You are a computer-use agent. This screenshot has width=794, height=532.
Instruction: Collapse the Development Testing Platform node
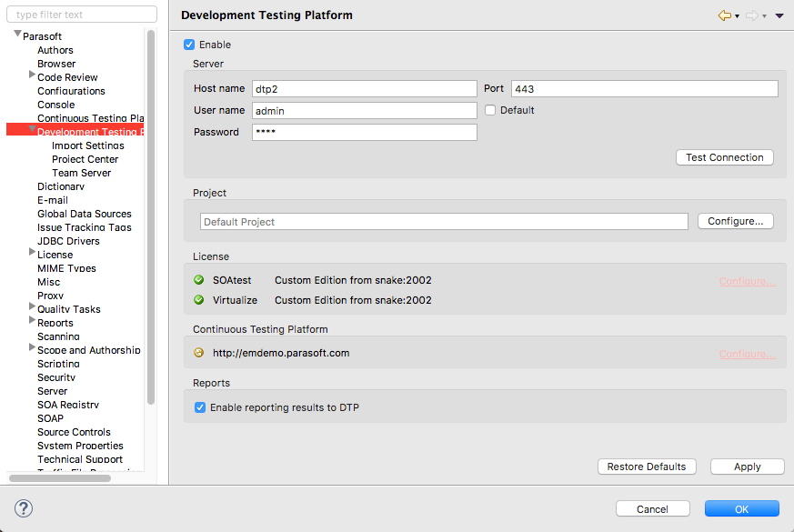click(x=32, y=129)
